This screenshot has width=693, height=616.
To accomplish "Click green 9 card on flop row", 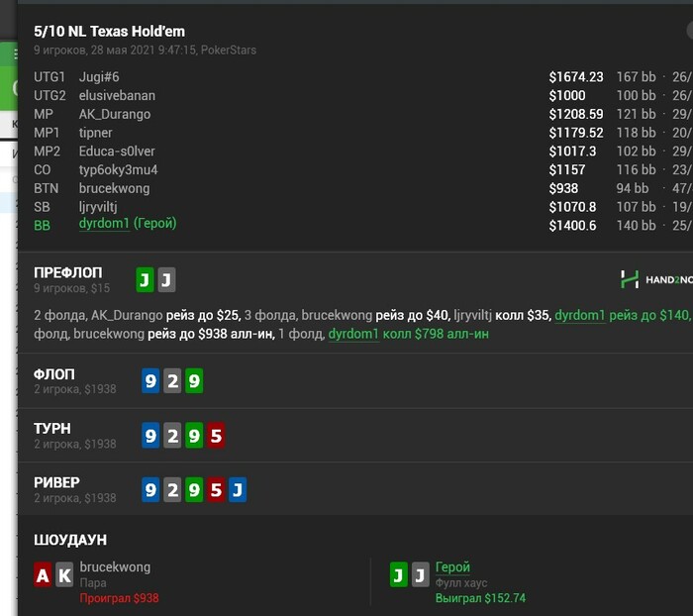I will [x=194, y=380].
